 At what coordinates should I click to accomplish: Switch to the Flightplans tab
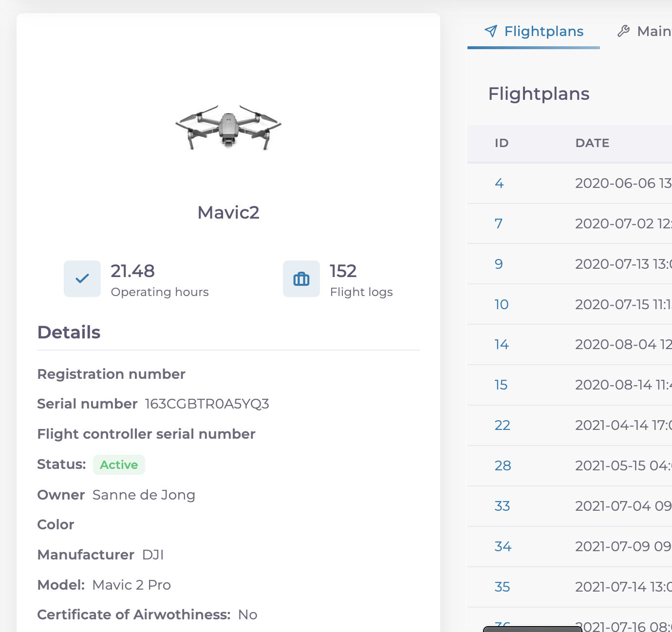(543, 31)
